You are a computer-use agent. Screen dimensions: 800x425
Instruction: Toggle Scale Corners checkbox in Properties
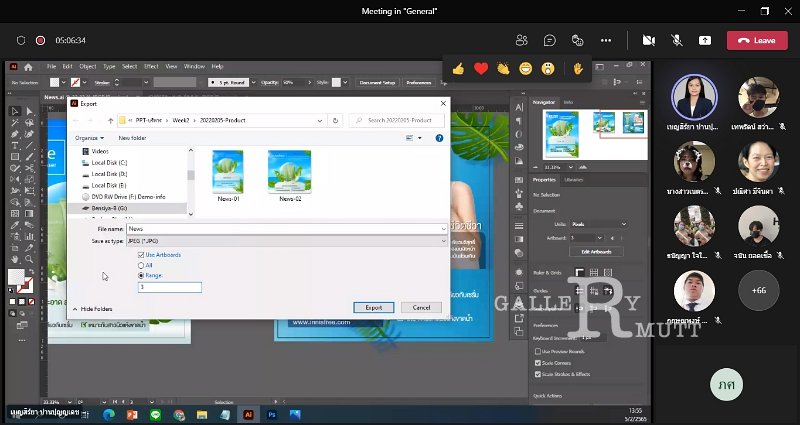click(x=538, y=363)
